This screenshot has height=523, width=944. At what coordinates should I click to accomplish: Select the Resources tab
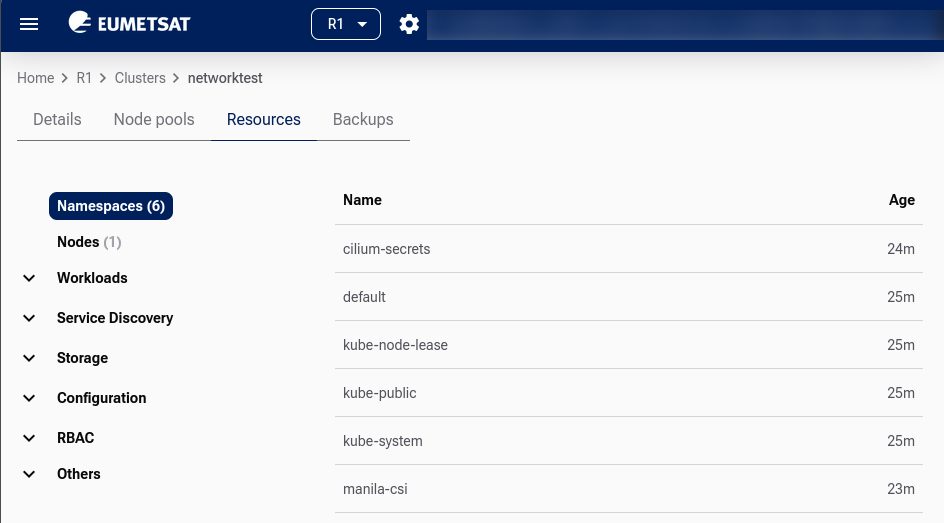264,119
